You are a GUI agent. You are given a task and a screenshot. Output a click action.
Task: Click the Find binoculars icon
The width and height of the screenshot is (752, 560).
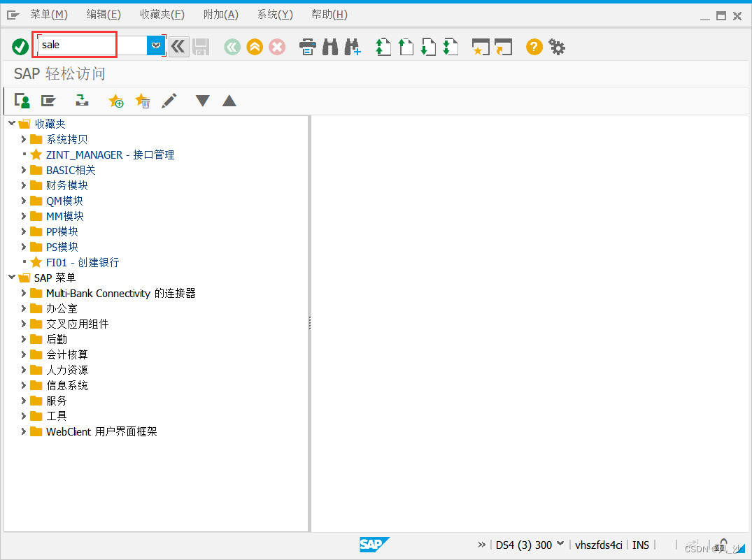click(x=330, y=47)
